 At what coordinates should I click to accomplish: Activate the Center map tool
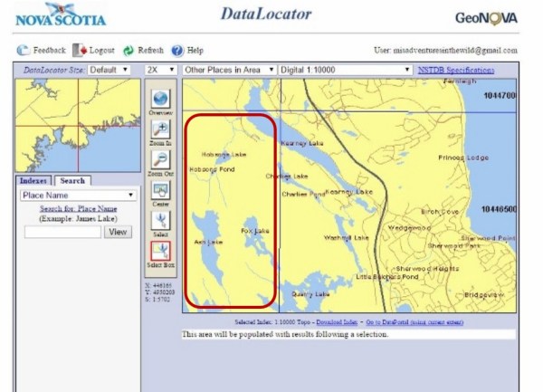point(160,190)
